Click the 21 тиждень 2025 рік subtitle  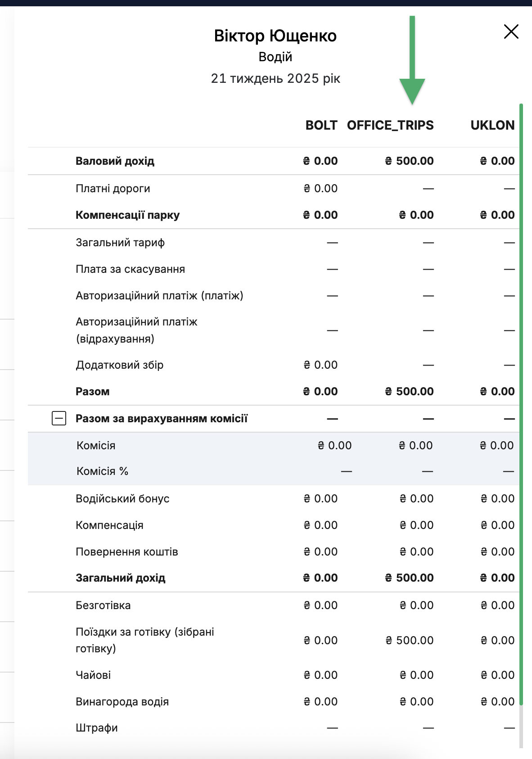(x=275, y=78)
